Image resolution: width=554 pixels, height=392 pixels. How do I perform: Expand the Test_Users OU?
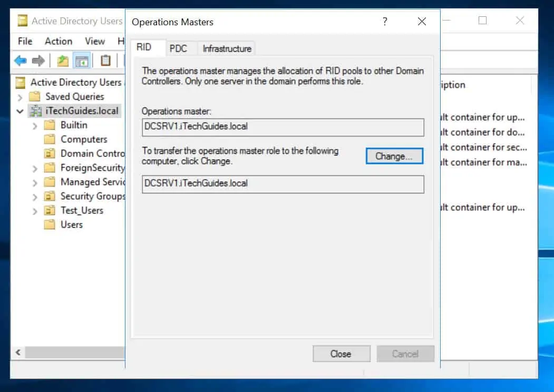(x=35, y=211)
